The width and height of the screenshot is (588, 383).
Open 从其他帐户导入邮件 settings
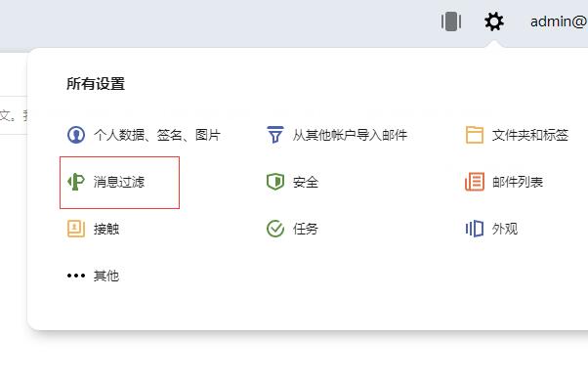[x=350, y=135]
